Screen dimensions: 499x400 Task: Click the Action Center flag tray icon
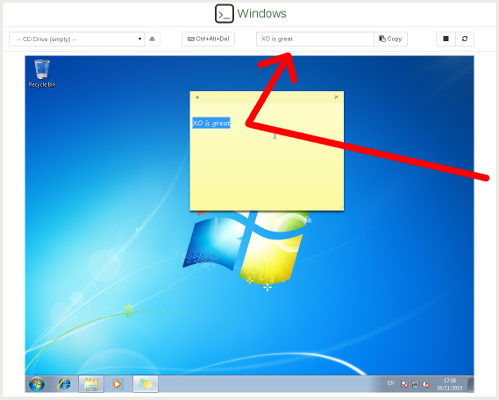pos(405,385)
